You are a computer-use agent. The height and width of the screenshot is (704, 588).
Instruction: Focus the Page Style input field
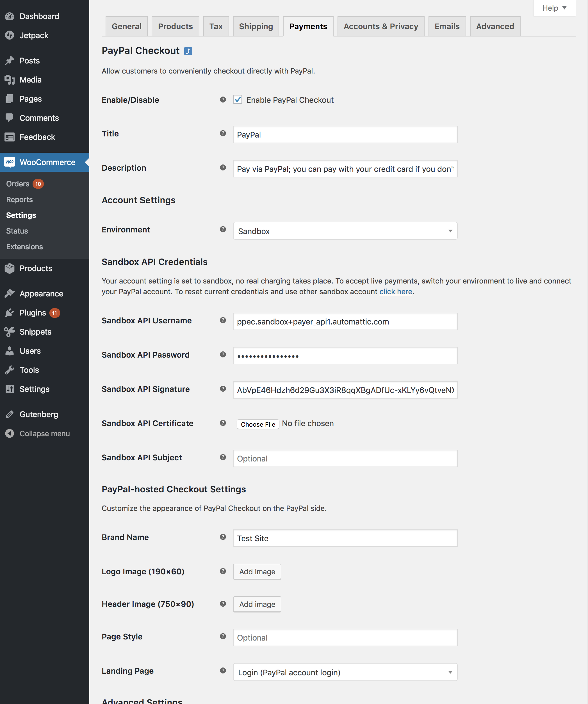click(x=345, y=637)
